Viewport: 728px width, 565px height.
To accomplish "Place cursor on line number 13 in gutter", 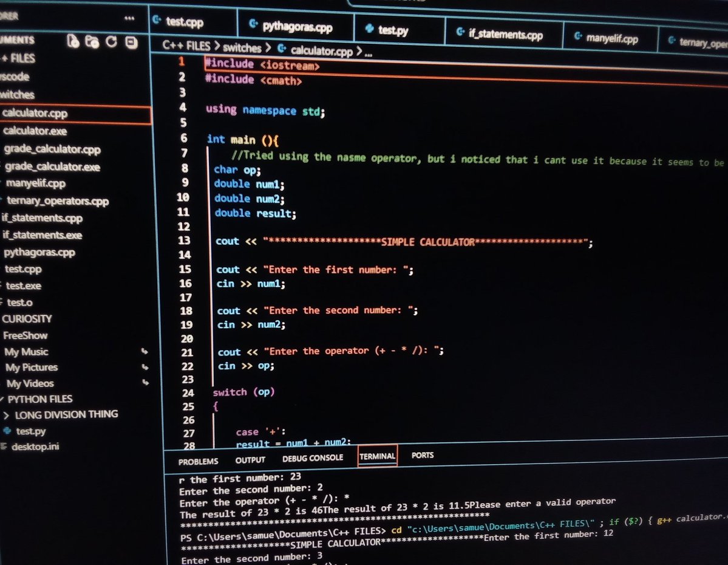I will [185, 240].
